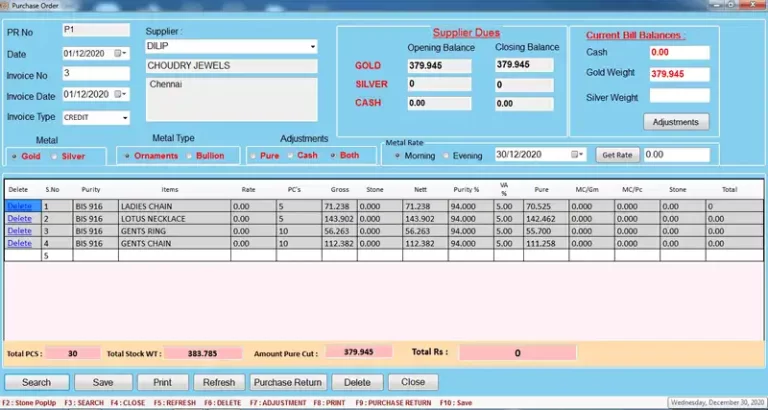This screenshot has height=410, width=768.
Task: Click the Total Stock WT value 383.785
Action: tap(203, 353)
